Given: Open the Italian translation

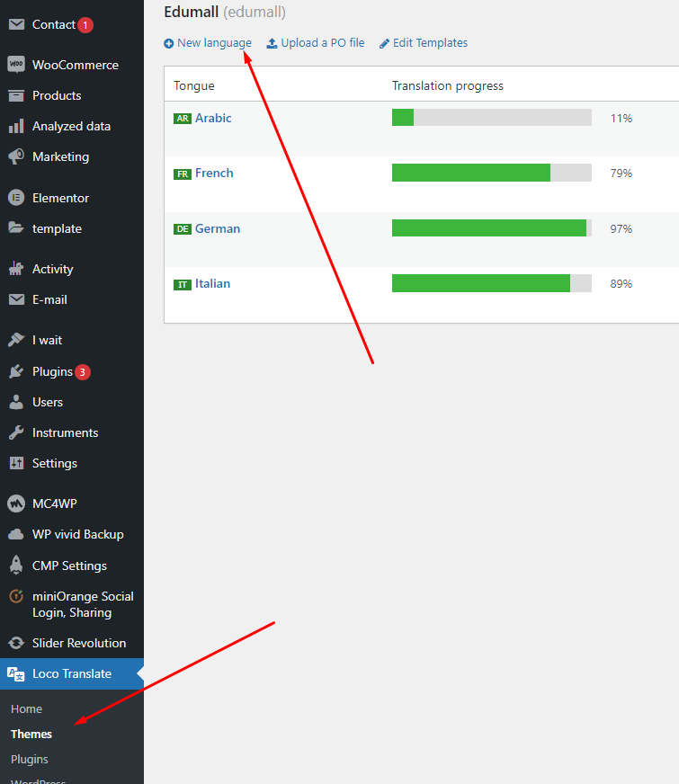Looking at the screenshot, I should (212, 283).
